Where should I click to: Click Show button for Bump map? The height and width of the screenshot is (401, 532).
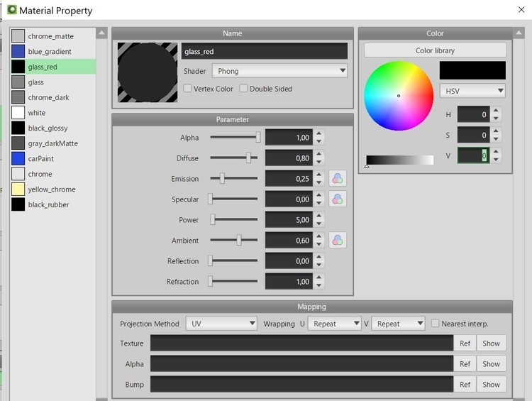[x=491, y=385]
